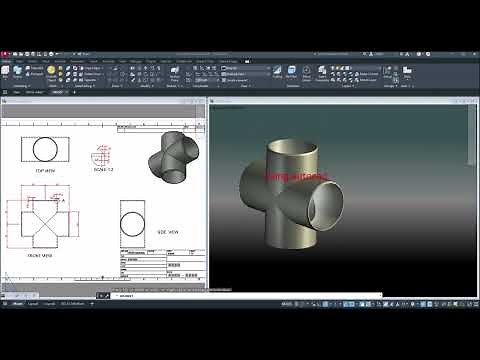Click Save in the Quick Access toolbar
The image size is (480, 360).
(x=27, y=54)
